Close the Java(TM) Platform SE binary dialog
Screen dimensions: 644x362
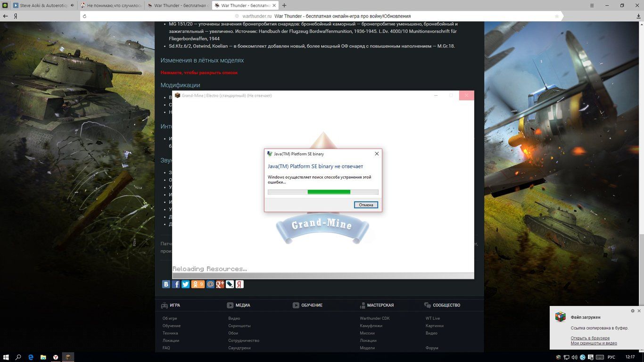point(377,154)
